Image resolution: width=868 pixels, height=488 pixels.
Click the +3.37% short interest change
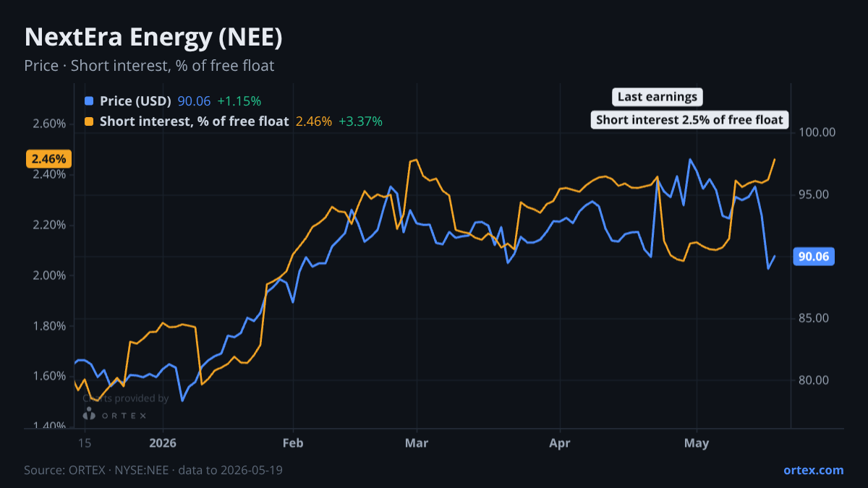(360, 121)
